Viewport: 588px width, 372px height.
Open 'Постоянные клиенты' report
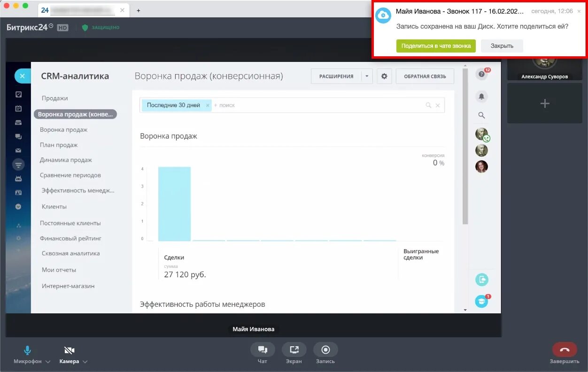[70, 223]
